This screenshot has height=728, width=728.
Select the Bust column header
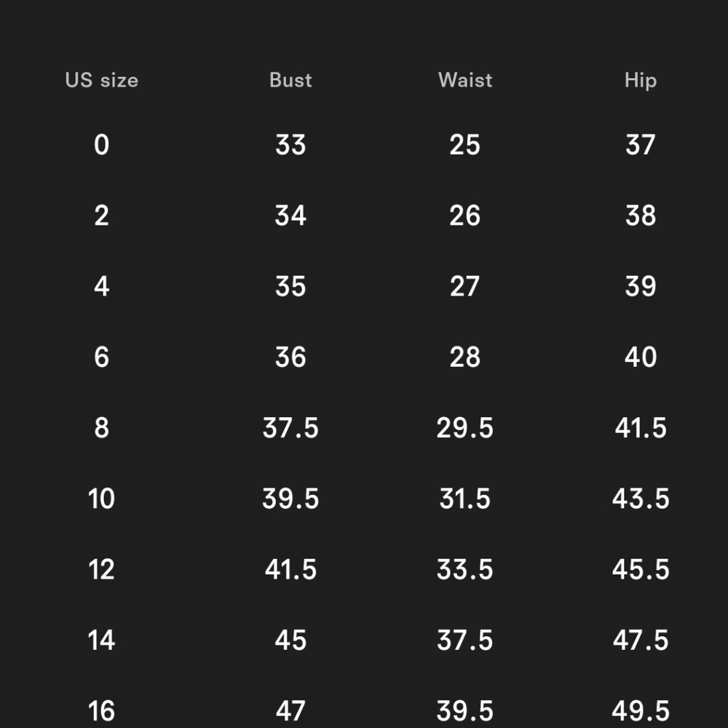pyautogui.click(x=290, y=80)
